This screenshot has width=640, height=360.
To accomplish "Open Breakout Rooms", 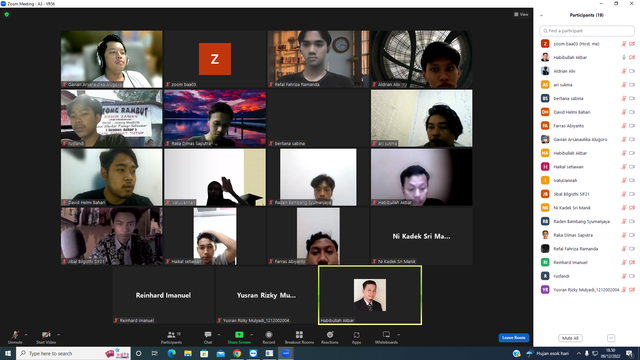I will (x=299, y=337).
